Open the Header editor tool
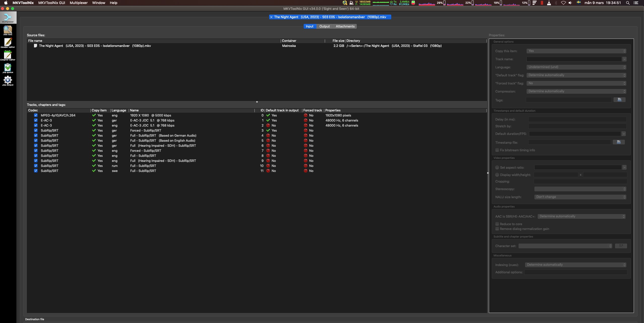This screenshot has width=644, height=323. click(x=8, y=43)
